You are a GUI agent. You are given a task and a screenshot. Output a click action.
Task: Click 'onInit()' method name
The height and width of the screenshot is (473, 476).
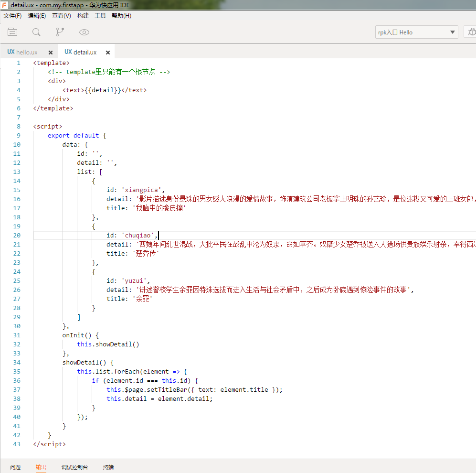click(x=77, y=335)
